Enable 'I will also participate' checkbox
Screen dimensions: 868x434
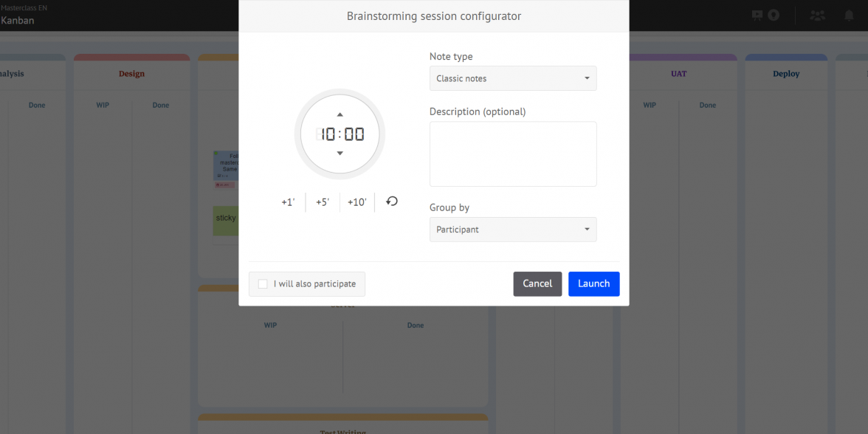pos(263,284)
